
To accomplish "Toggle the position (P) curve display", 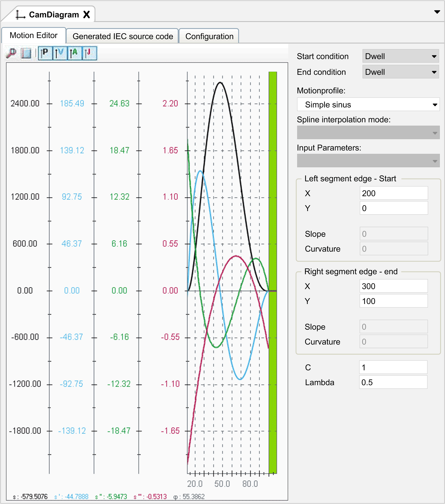I will pyautogui.click(x=45, y=53).
